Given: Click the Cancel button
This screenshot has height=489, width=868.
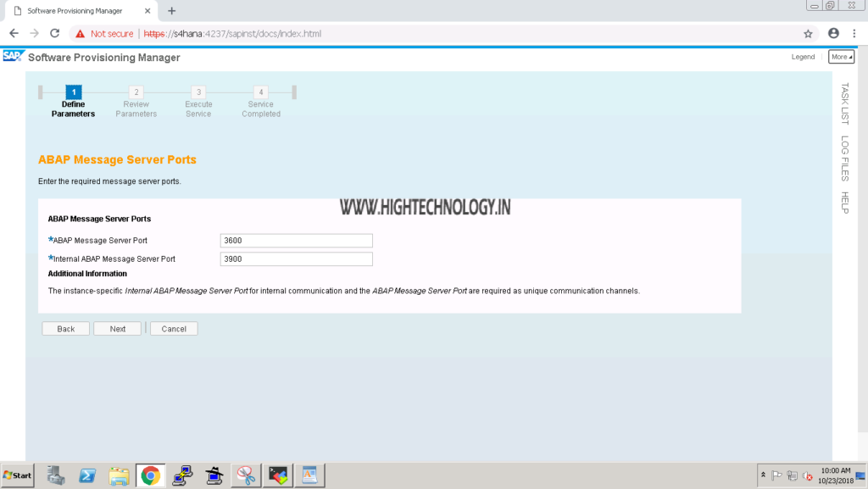Looking at the screenshot, I should tap(174, 329).
